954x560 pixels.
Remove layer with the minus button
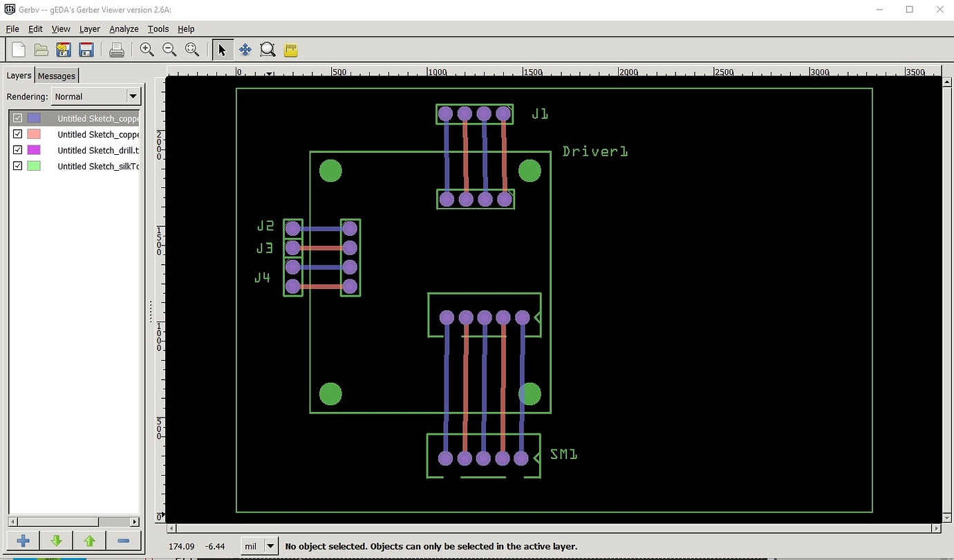tap(124, 541)
